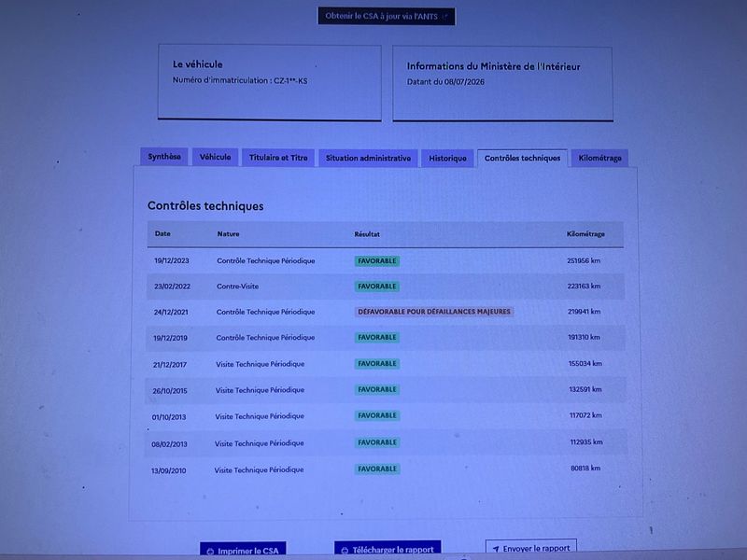Click mileage value 132591 km
747x560 pixels.
pos(585,389)
